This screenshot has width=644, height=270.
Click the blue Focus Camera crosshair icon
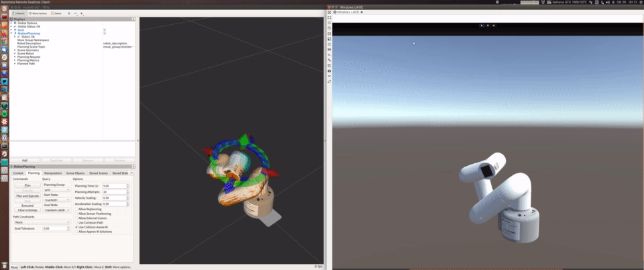tap(68, 13)
